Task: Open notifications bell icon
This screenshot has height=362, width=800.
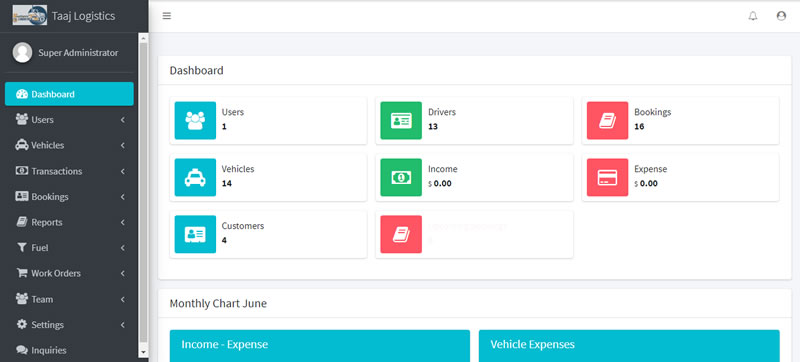Action: [x=753, y=16]
